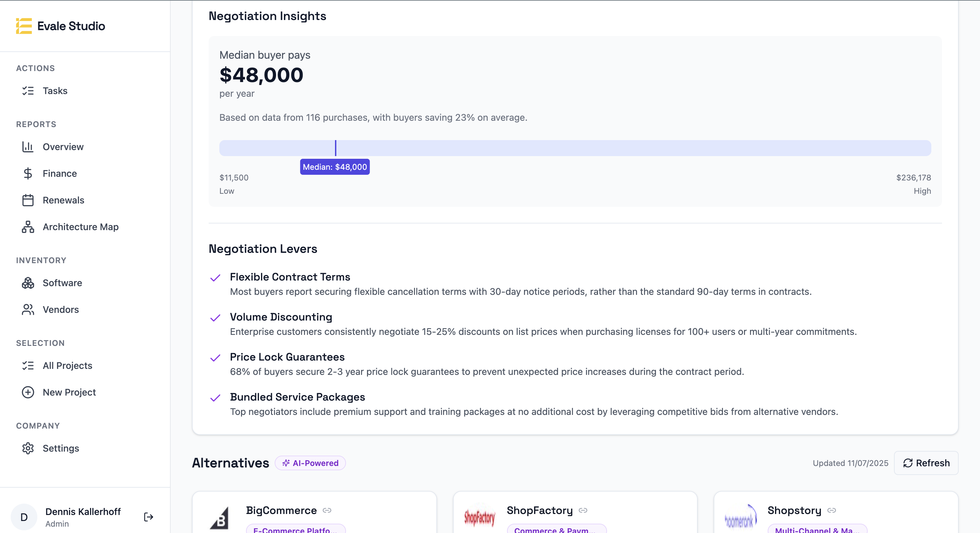Click the user avatar with letter D
The height and width of the screenshot is (533, 980).
click(x=24, y=517)
